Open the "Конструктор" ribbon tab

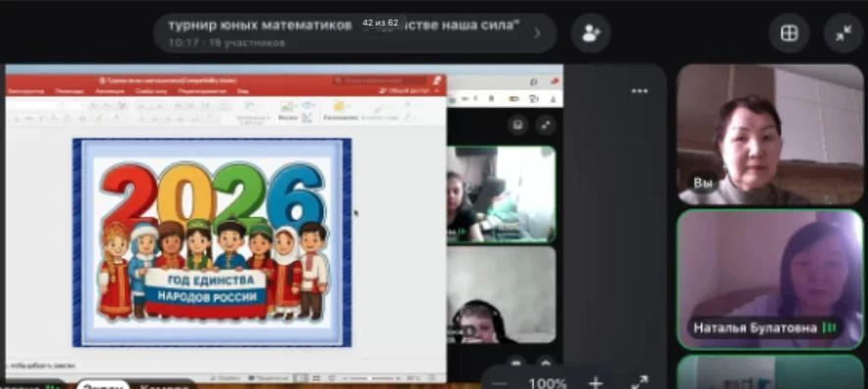click(26, 91)
